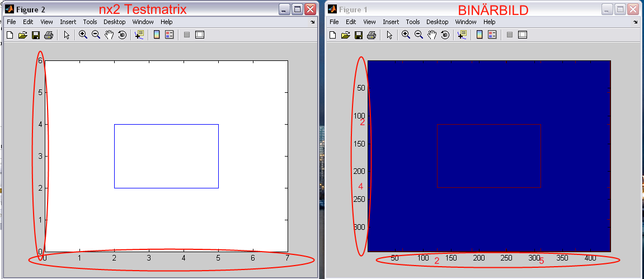Expand the Tools menu in Figure 2
The image size is (644, 279).
click(x=90, y=22)
